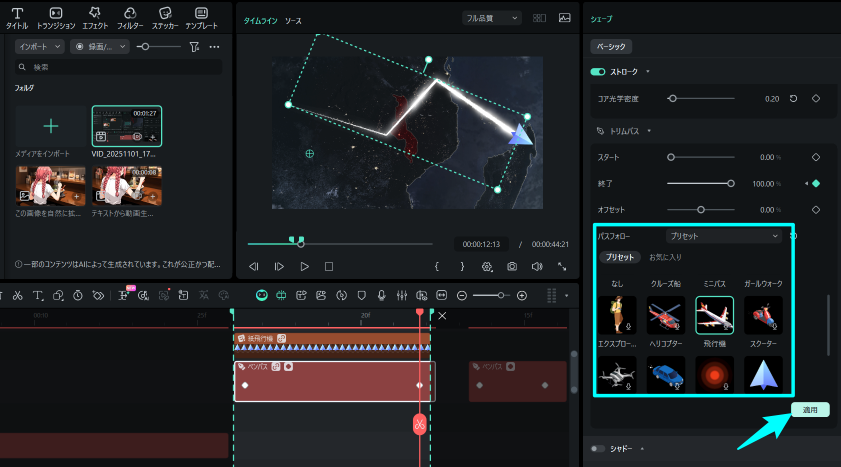Click the timeline zoom-in plus icon

(521, 296)
